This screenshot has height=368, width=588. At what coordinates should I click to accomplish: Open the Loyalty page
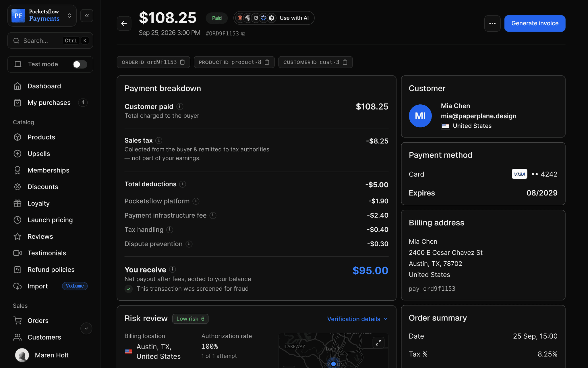(50, 203)
